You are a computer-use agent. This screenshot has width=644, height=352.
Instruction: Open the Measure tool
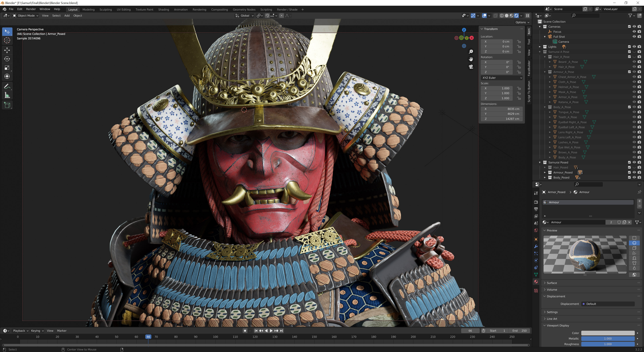click(x=7, y=95)
